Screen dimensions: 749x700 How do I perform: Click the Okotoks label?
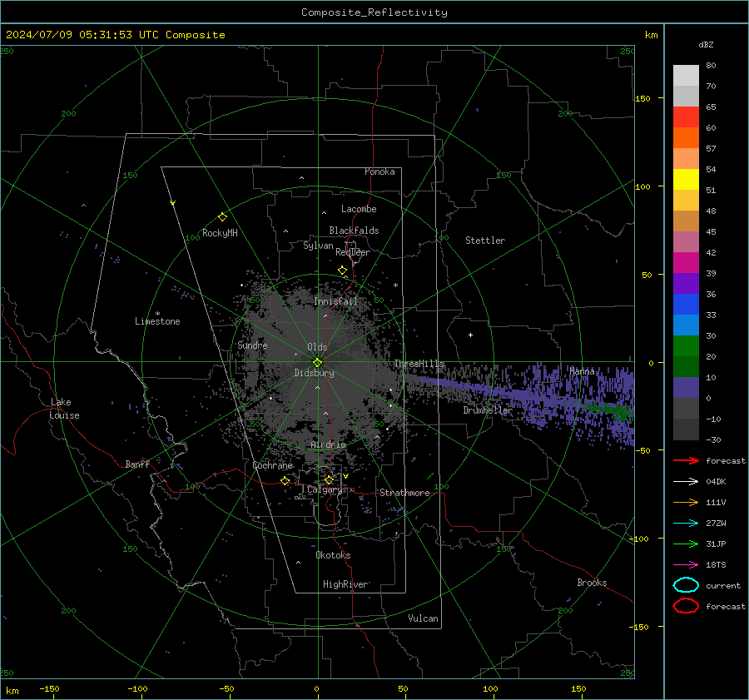coord(333,554)
